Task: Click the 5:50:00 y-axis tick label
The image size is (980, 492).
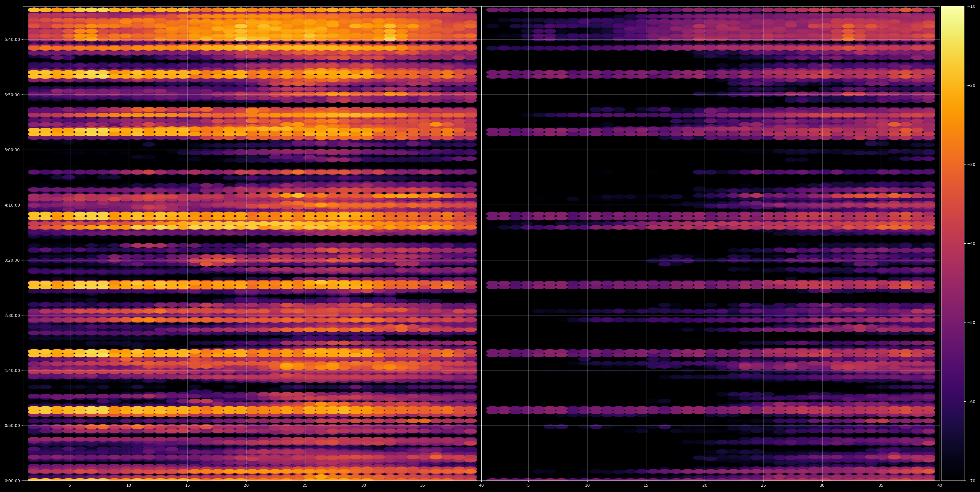Action: (x=12, y=94)
